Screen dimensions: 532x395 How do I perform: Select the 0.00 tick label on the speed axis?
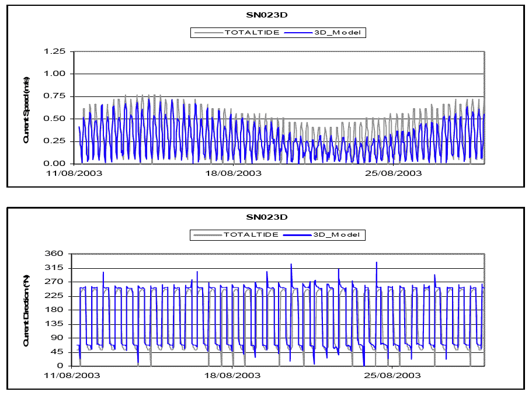point(54,164)
